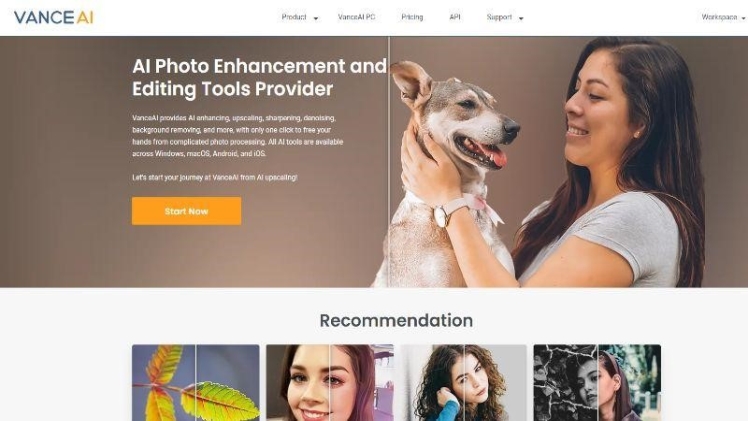Viewport: 748px width, 421px height.
Task: Go to VanceAI PC page
Action: click(356, 17)
